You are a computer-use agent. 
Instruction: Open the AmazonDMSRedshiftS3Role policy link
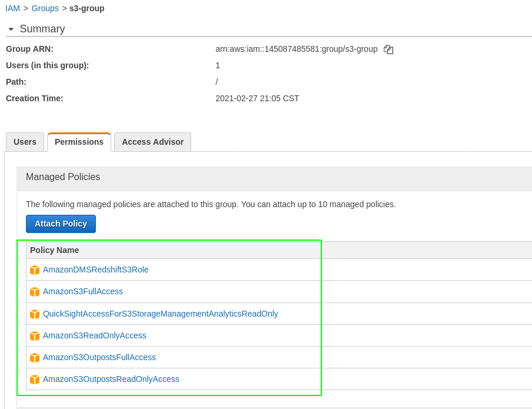click(x=96, y=270)
